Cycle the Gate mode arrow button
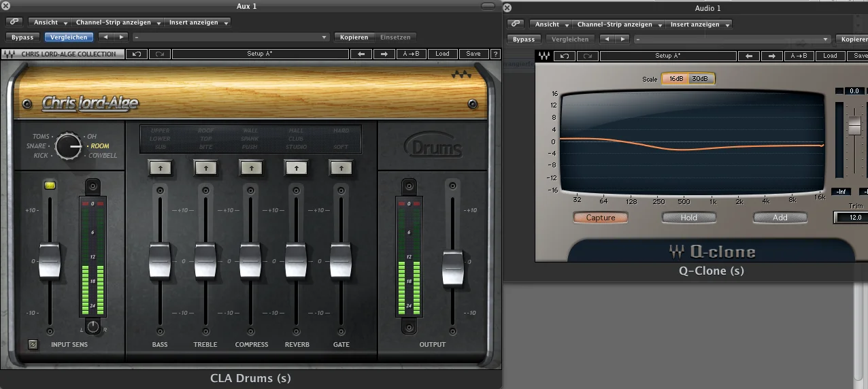 pyautogui.click(x=341, y=167)
